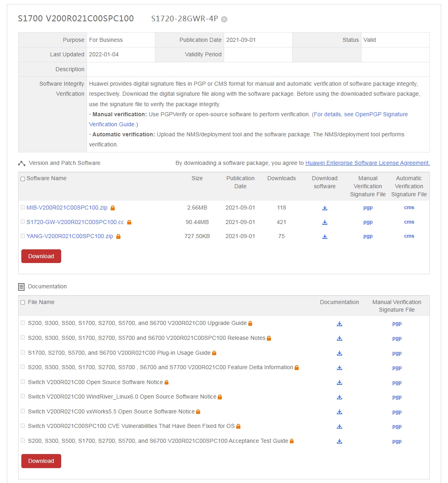The image size is (448, 483).
Task: Get pgp signature for the Upgrade Guide
Action: [x=397, y=324]
